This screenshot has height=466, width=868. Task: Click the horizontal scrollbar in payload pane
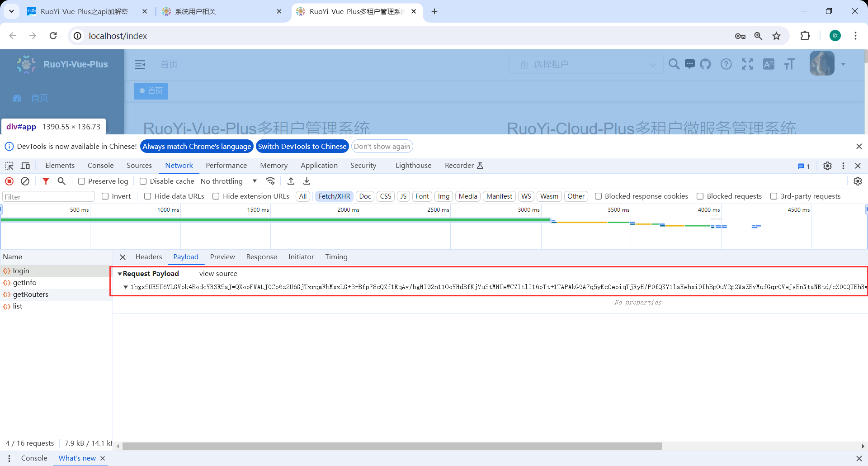[x=392, y=446]
